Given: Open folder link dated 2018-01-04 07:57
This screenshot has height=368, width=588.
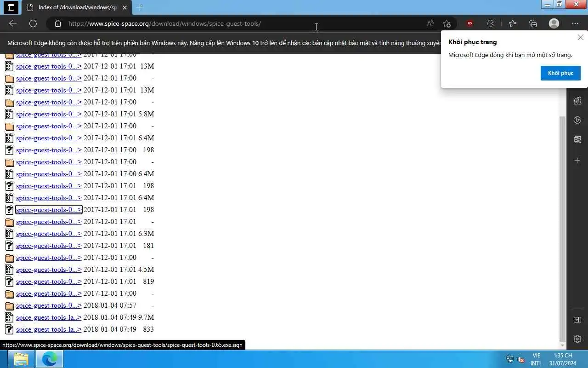Looking at the screenshot, I should (49, 305).
